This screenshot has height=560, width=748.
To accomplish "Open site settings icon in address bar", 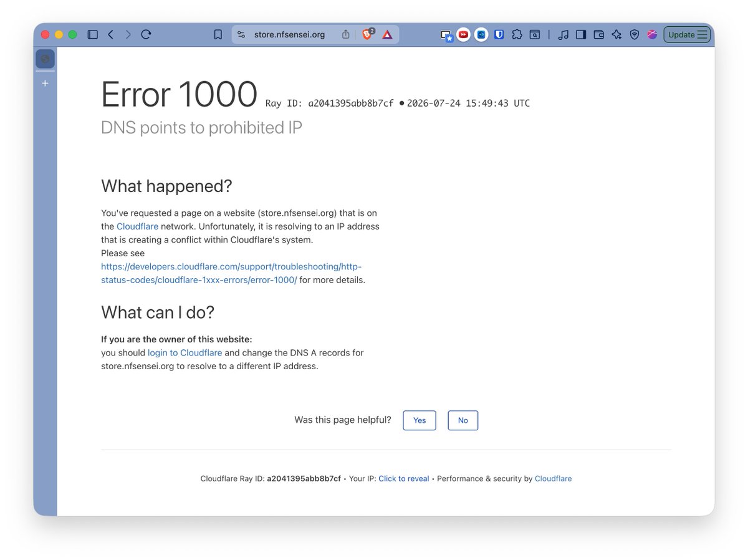I will pos(241,35).
